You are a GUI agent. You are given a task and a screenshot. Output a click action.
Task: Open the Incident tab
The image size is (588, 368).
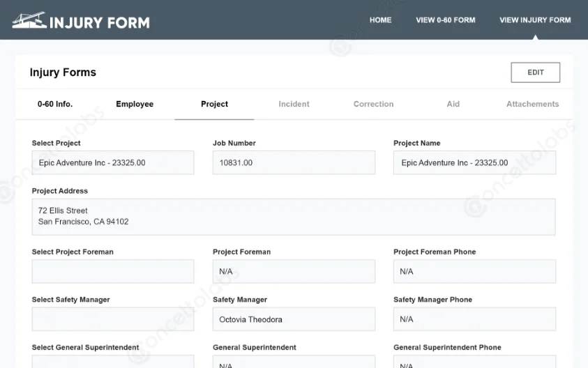click(294, 104)
